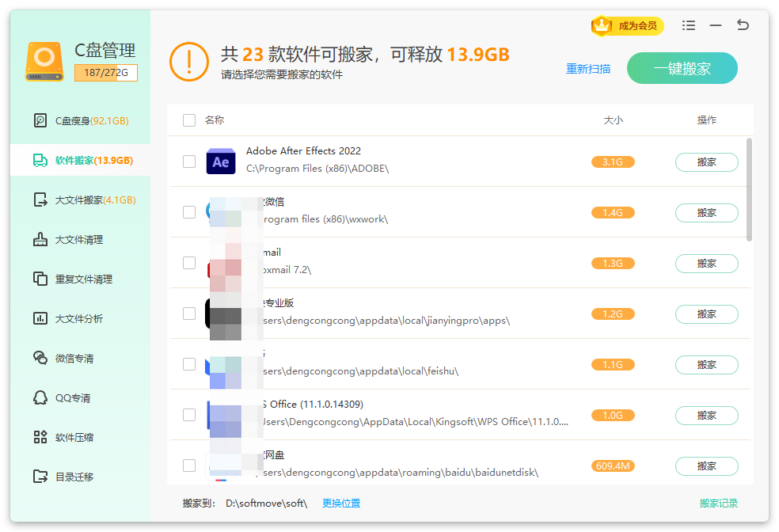Click the 微信专清 WeChat icon

pyautogui.click(x=40, y=358)
